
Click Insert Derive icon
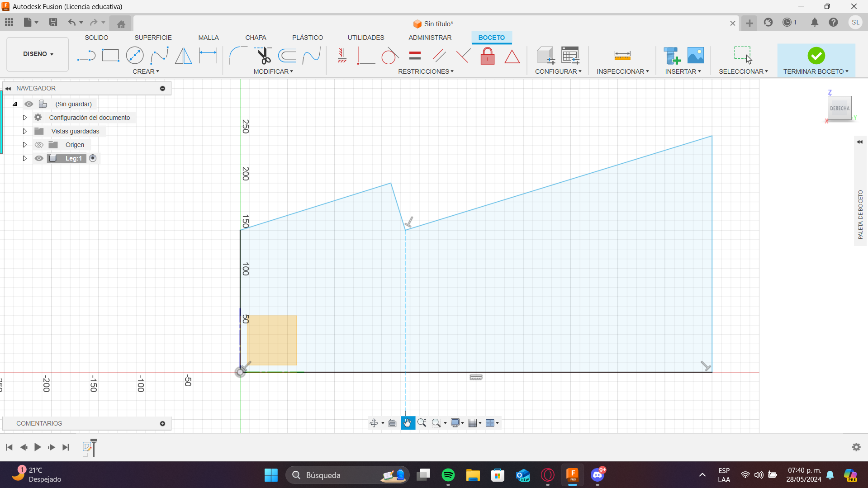point(672,56)
